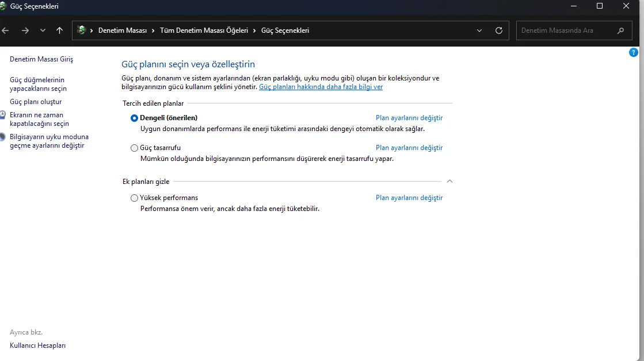Click the Control Panel icon in address bar
This screenshot has width=644, height=361.
pyautogui.click(x=81, y=30)
